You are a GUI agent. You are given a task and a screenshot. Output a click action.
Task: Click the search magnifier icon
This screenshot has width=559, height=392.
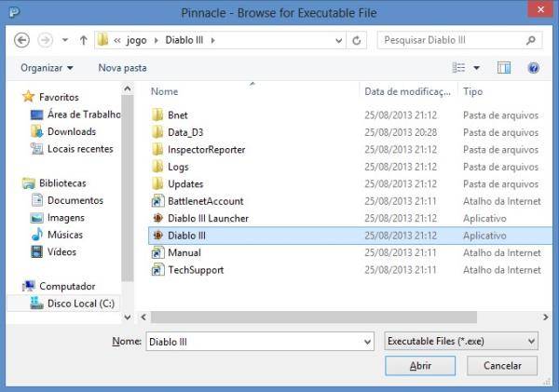point(531,40)
